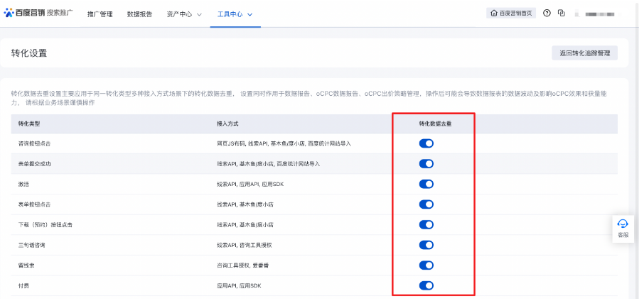Click the overlapping squares icon in header
644x301 pixels.
[562, 13]
